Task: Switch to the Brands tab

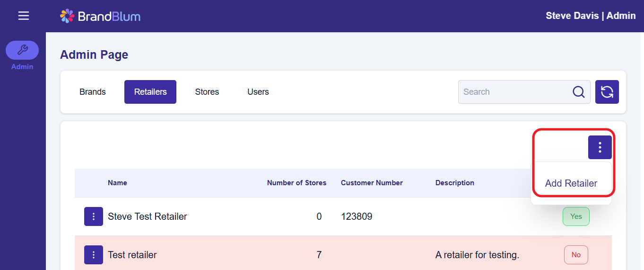Action: coord(93,92)
